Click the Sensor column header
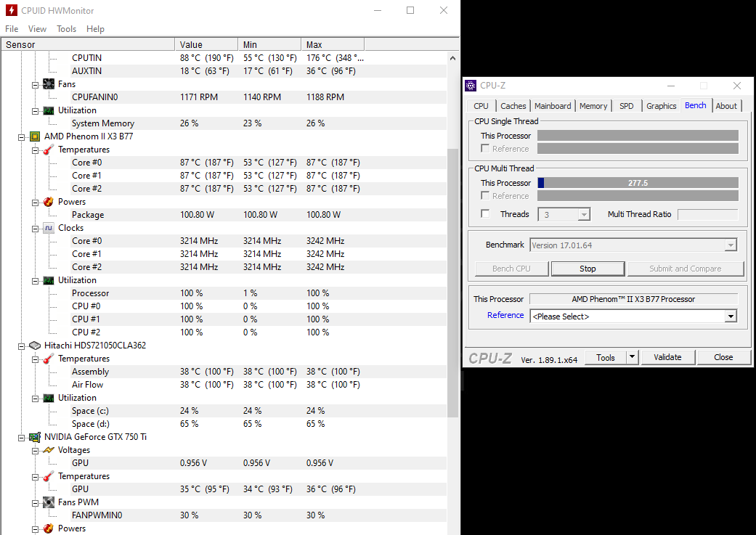 pos(88,45)
